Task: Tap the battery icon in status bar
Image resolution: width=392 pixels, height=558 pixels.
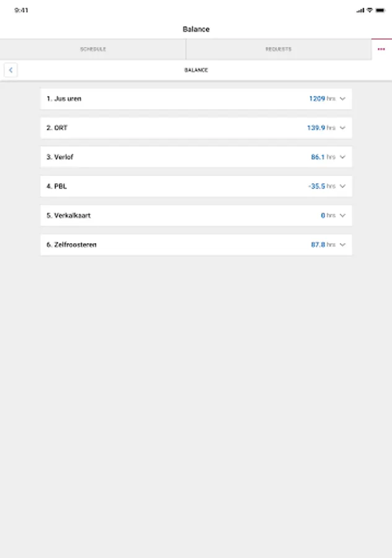Action: pyautogui.click(x=380, y=11)
